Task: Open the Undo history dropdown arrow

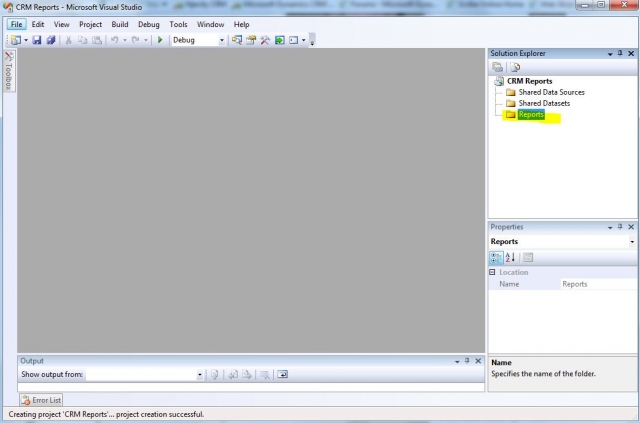Action: (x=125, y=40)
